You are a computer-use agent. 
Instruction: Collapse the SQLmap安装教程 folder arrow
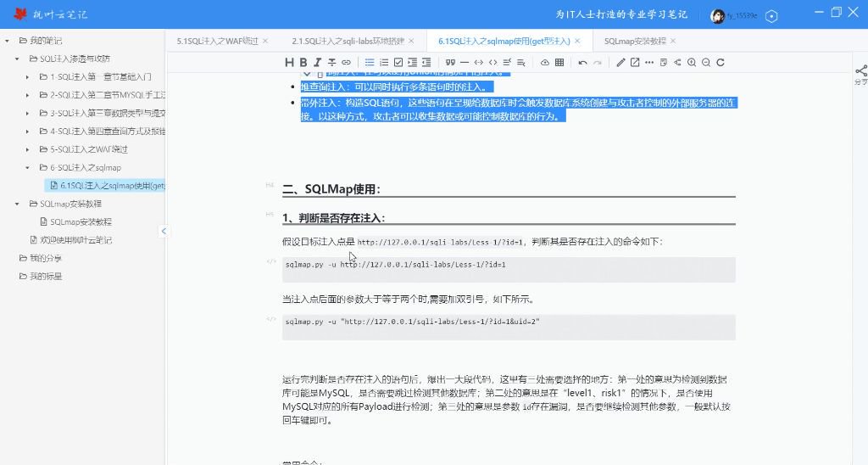click(17, 204)
